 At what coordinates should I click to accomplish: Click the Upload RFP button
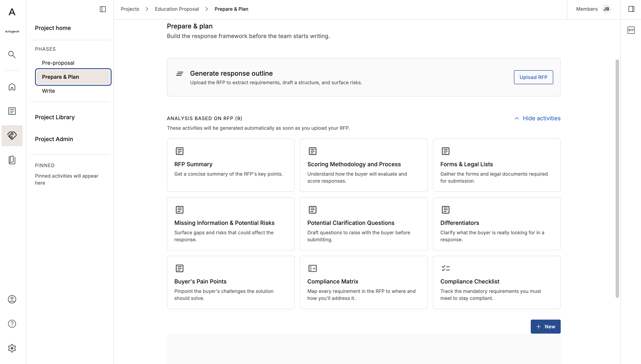click(x=534, y=77)
